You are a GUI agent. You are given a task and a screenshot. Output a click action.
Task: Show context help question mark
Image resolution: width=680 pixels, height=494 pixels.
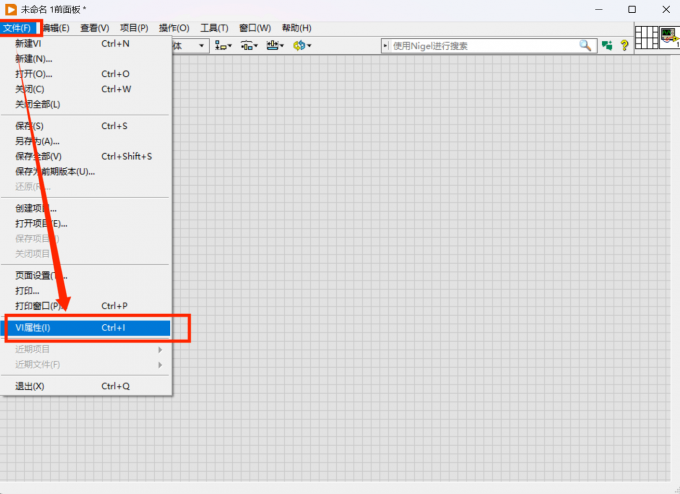[x=624, y=46]
